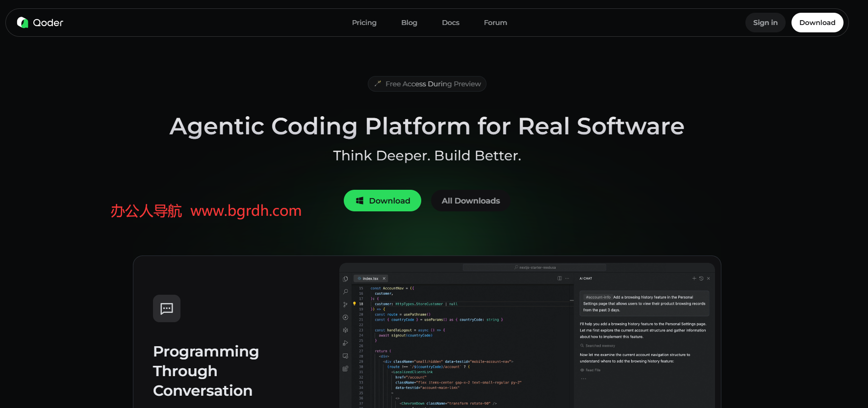Select the Explorer files icon in sidebar
Image resolution: width=868 pixels, height=408 pixels.
345,279
